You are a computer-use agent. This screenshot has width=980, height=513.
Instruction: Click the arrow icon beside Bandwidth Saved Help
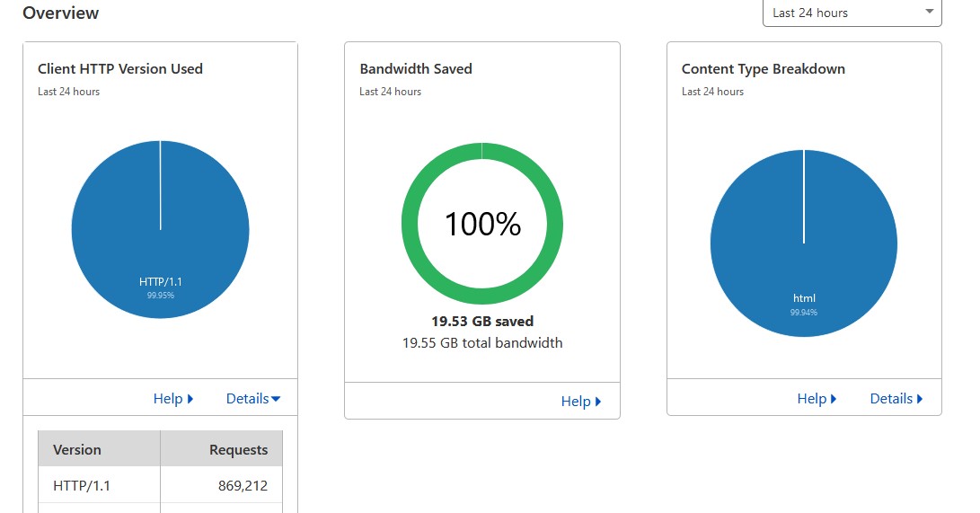click(598, 402)
